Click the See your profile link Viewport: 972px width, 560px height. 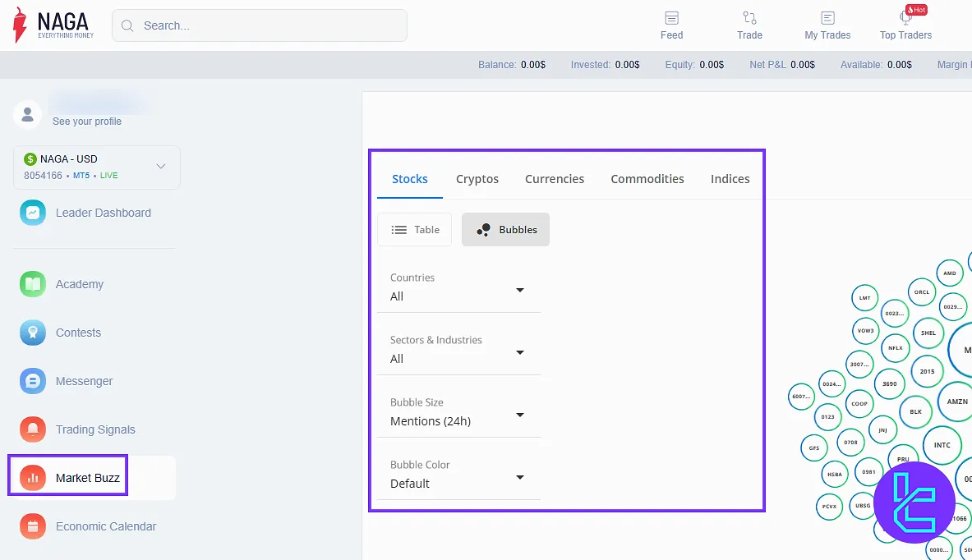pyautogui.click(x=87, y=122)
